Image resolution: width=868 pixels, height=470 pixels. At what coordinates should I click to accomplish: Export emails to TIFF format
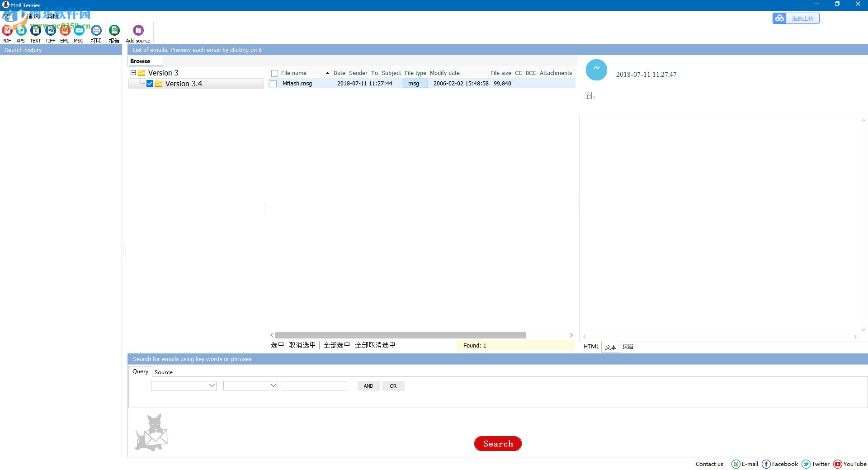point(50,33)
